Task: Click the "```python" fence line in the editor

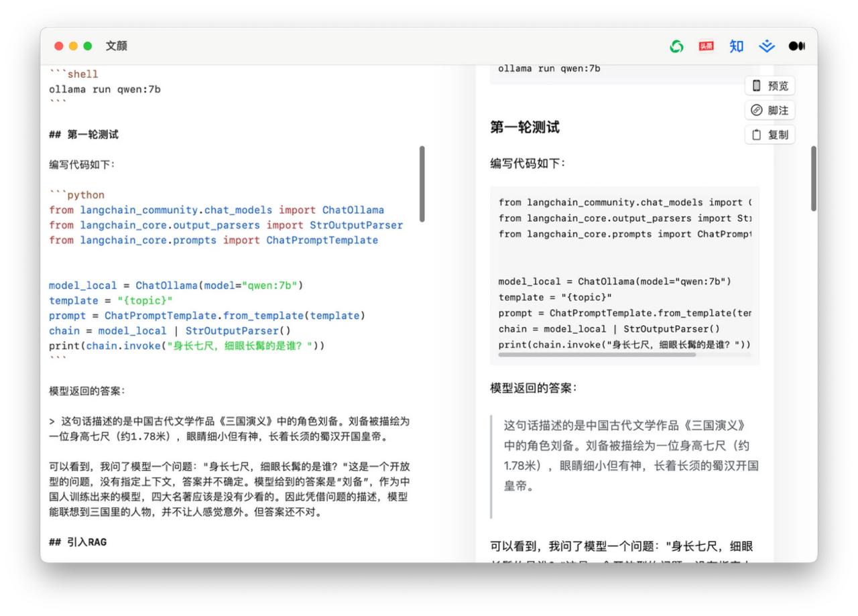Action: 77,195
